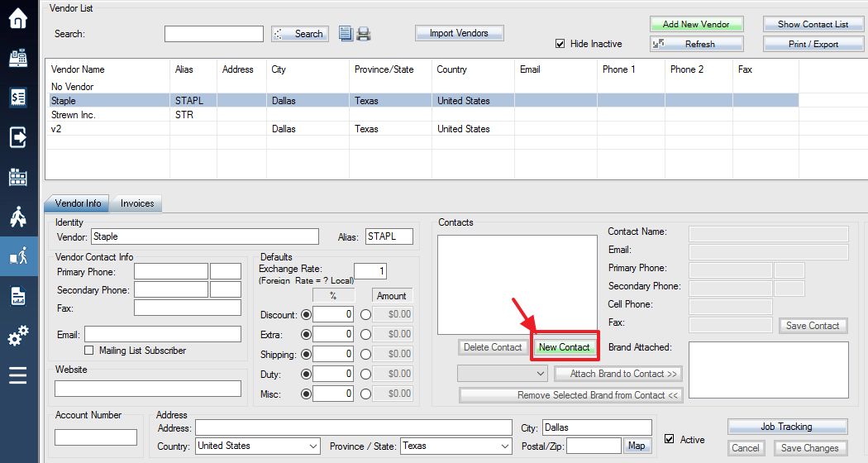The width and height of the screenshot is (868, 463).
Task: Uncheck the Hide Inactive checkbox
Action: 560,44
